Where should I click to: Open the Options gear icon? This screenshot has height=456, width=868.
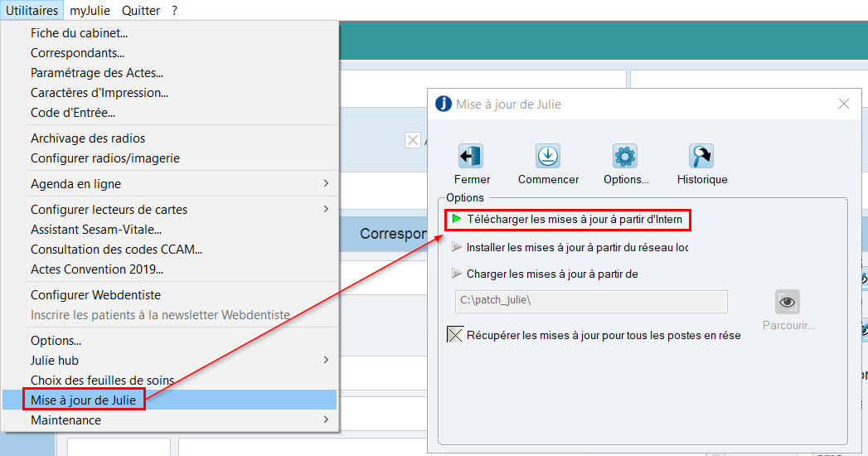tap(625, 156)
